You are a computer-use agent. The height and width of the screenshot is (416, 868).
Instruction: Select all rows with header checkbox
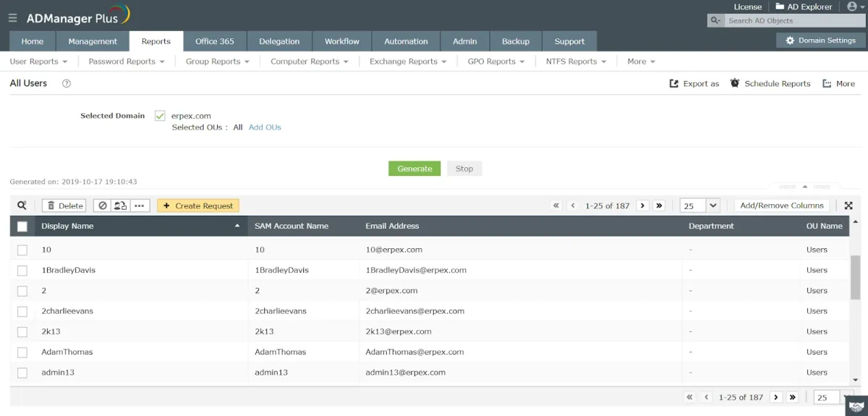click(x=22, y=226)
